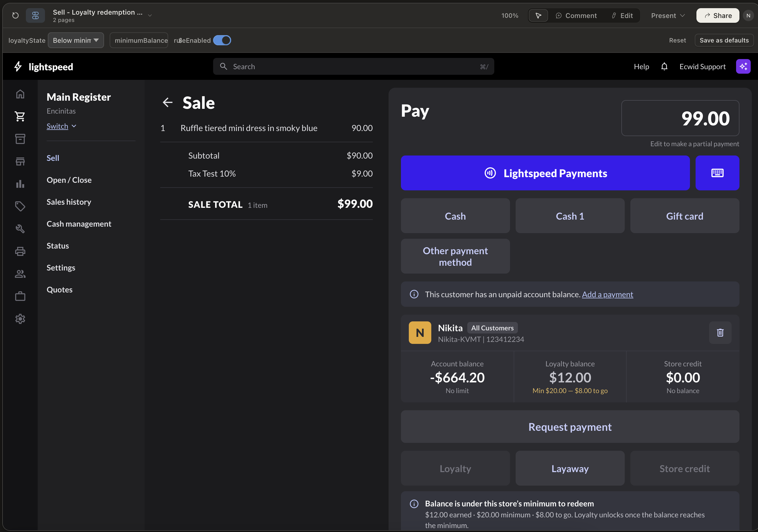Click the Request payment button
This screenshot has height=532, width=758.
pyautogui.click(x=570, y=427)
